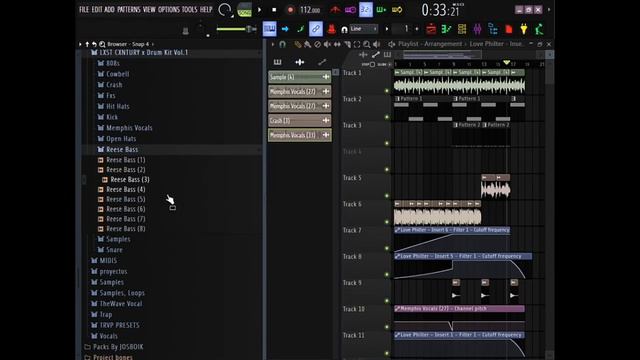The height and width of the screenshot is (360, 640).
Task: Toggle the blue browser view icon
Action: point(493,29)
